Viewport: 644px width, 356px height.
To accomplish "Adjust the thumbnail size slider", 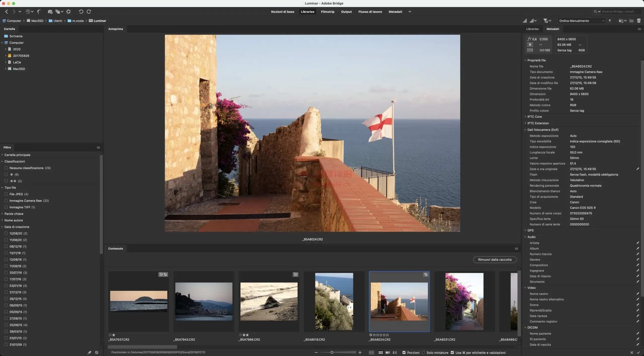I will pyautogui.click(x=332, y=352).
